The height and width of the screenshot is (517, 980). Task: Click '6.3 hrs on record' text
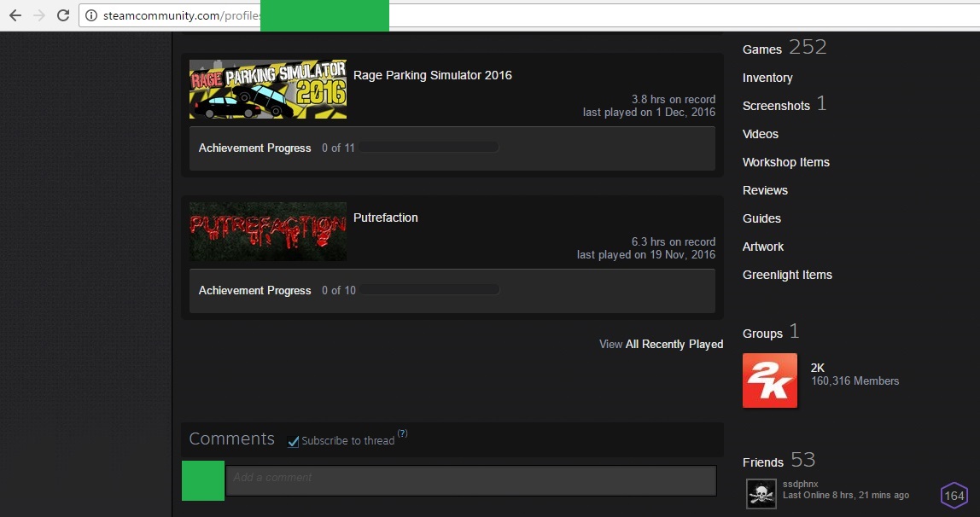tap(674, 241)
